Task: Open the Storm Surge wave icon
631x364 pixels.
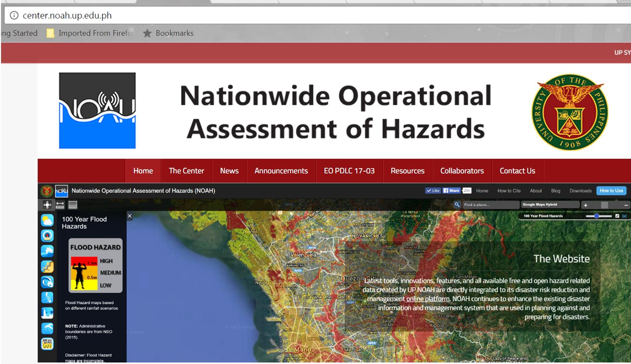Action: [x=47, y=282]
